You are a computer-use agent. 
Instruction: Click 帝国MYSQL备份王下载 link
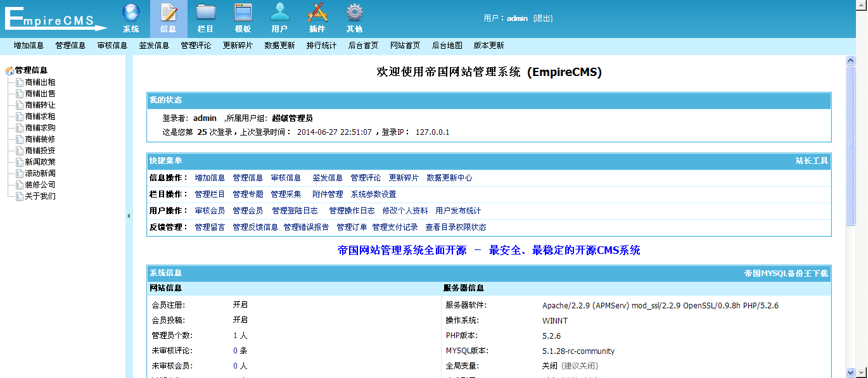click(786, 274)
